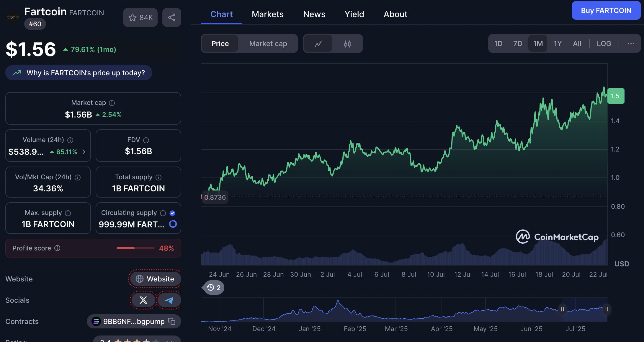The width and height of the screenshot is (644, 342).
Task: Open the Yield tab
Action: pyautogui.click(x=354, y=14)
